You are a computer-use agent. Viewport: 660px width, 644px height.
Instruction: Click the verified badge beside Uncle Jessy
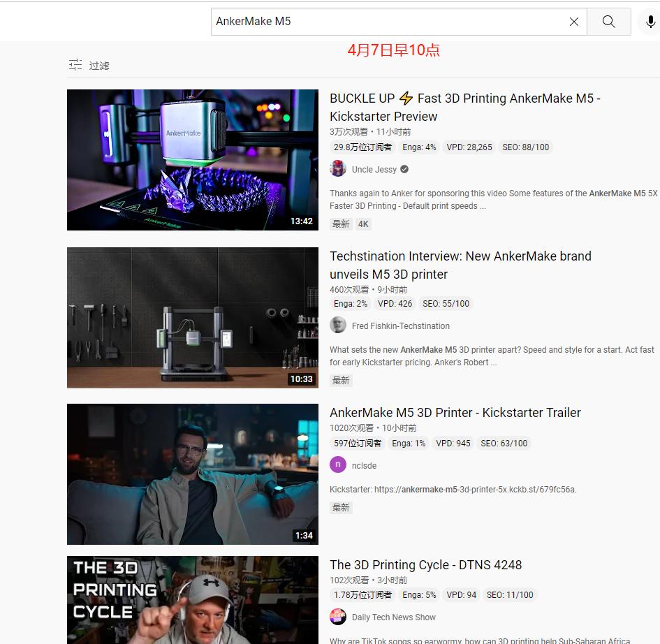[404, 169]
